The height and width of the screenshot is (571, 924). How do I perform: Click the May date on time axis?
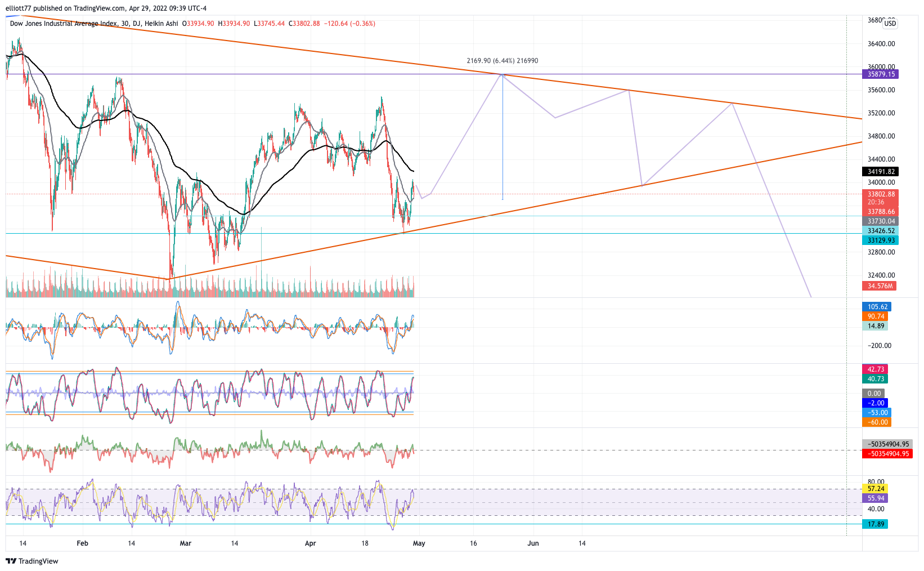point(419,543)
